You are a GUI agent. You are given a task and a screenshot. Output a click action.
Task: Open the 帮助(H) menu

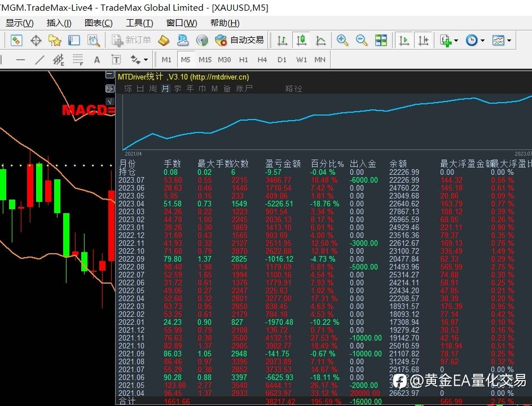225,23
